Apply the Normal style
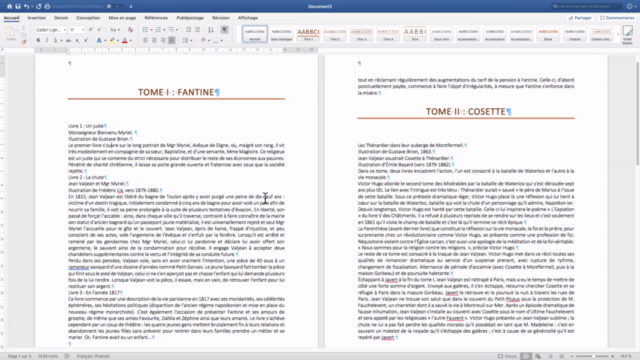Screen dimensions: 640x360 (x=255, y=34)
